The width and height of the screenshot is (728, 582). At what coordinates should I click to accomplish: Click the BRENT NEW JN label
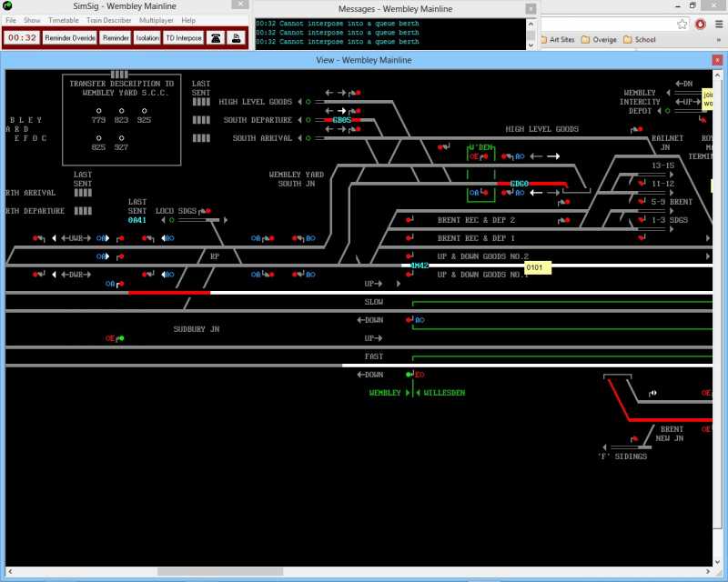click(670, 434)
